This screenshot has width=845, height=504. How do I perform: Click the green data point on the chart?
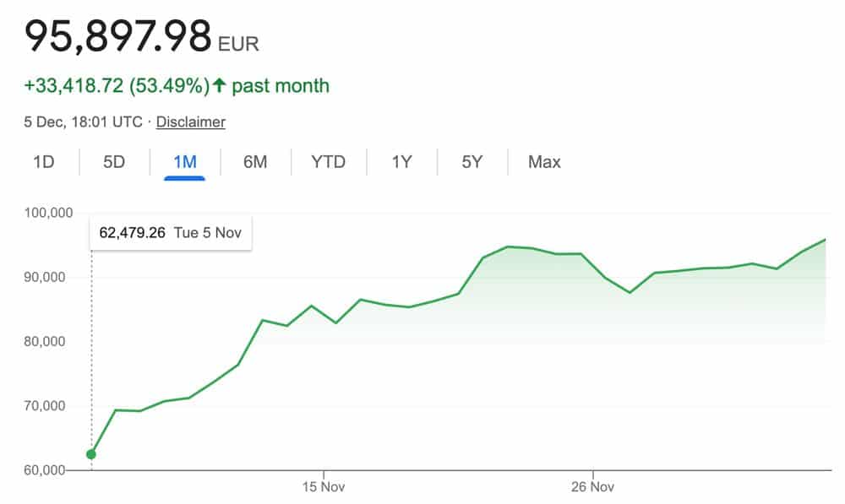(x=91, y=454)
